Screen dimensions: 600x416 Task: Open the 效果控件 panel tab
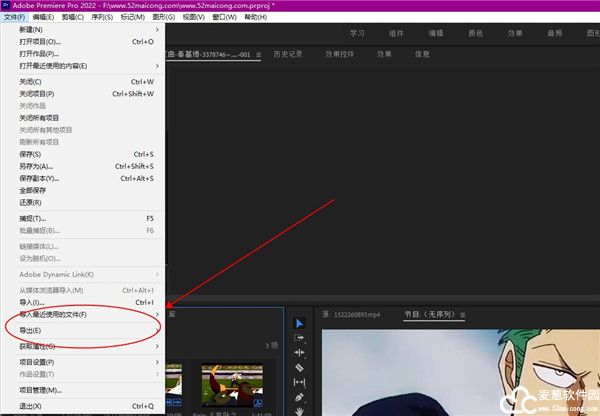(x=341, y=54)
